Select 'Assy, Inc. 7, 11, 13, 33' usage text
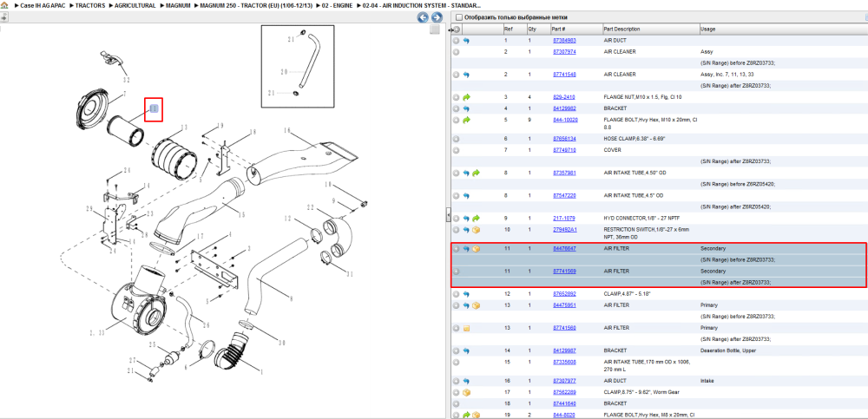Screen dimensions: 868x419 (x=727, y=75)
